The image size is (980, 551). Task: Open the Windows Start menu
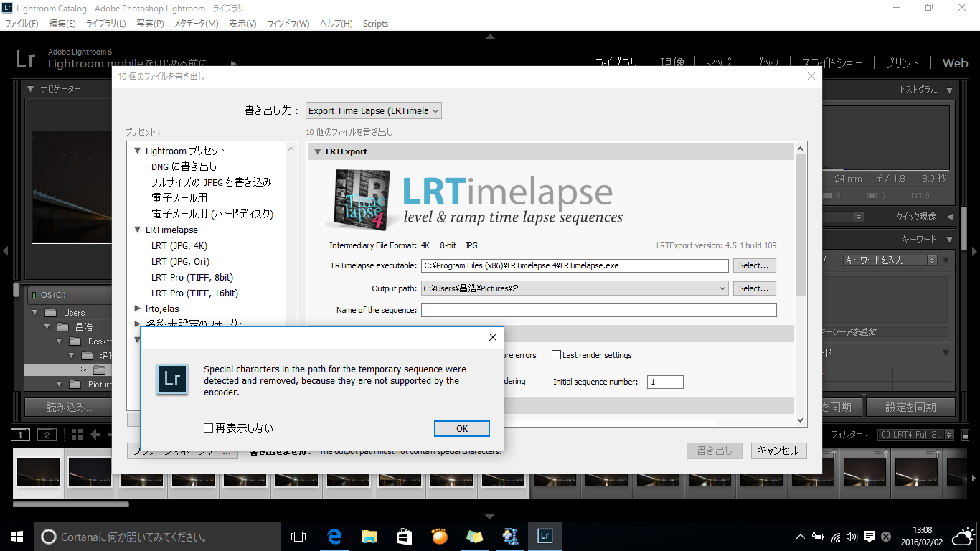(17, 537)
